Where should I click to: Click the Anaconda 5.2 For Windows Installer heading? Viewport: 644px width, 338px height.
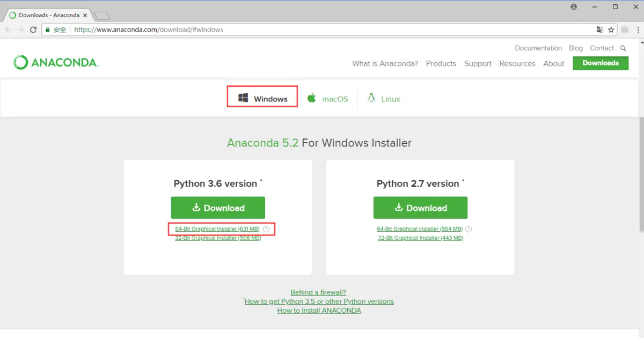pos(319,143)
